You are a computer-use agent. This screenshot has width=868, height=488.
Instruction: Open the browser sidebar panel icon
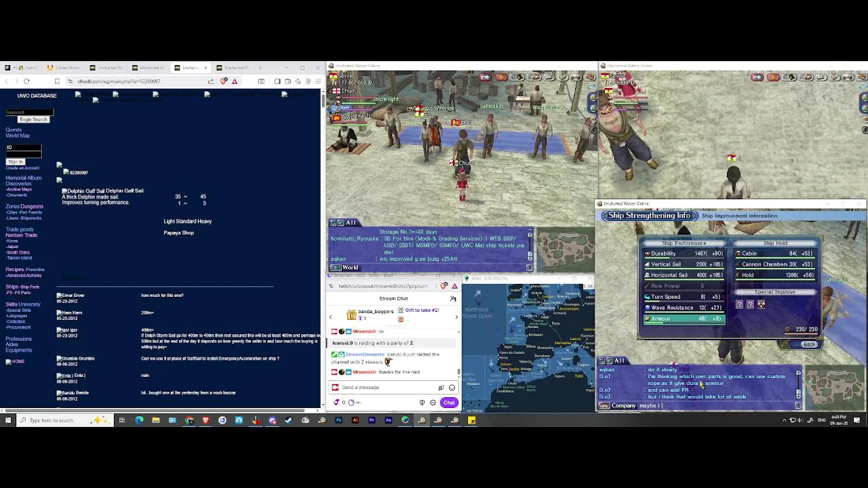click(277, 81)
